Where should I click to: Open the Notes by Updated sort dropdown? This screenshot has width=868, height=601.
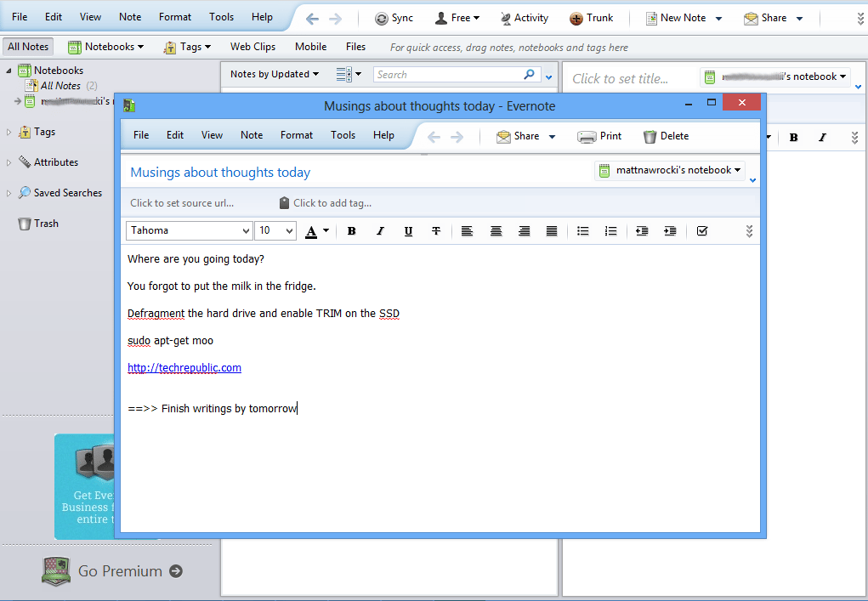coord(275,74)
